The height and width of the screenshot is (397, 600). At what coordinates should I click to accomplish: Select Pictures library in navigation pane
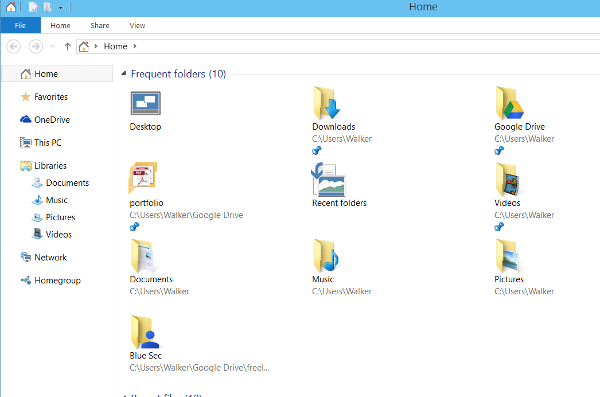[x=60, y=217]
